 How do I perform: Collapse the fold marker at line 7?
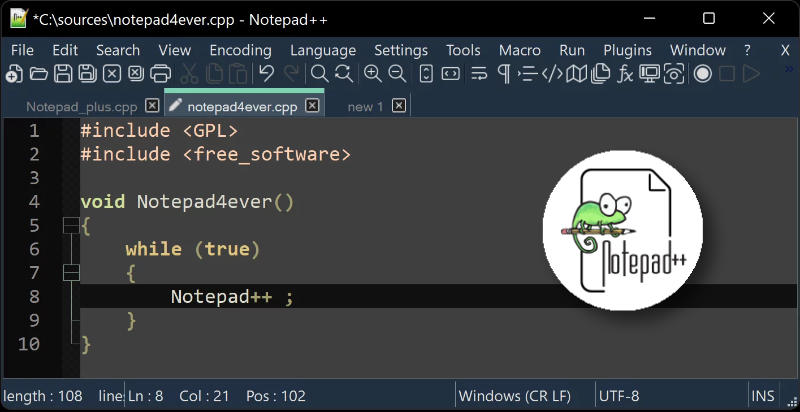pyautogui.click(x=71, y=273)
